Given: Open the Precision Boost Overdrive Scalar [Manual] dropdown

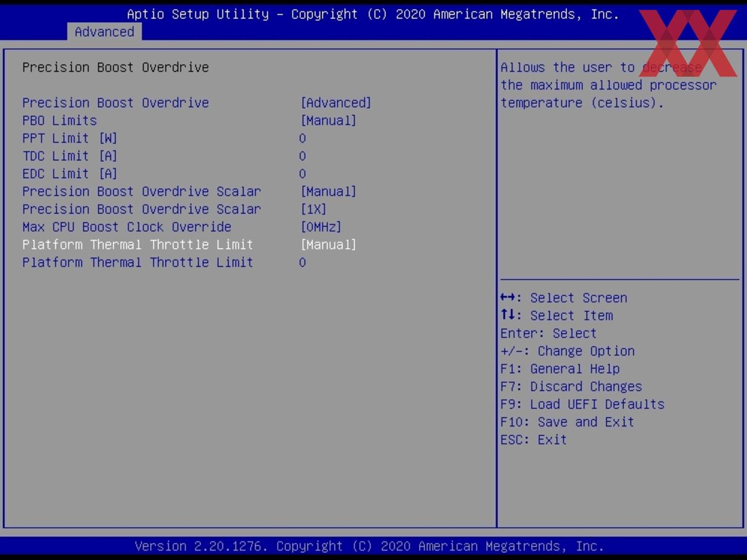Looking at the screenshot, I should tap(328, 192).
